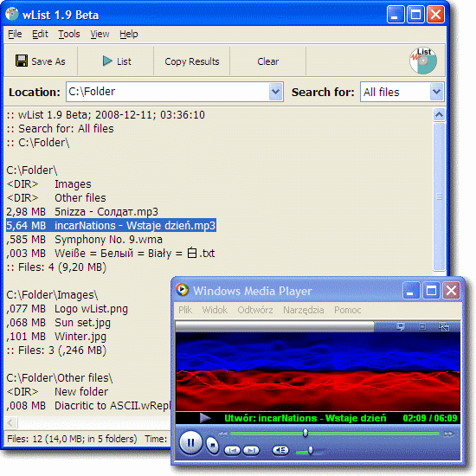Image resolution: width=476 pixels, height=476 pixels.
Task: Click Copy Results in the toolbar
Action: (x=192, y=61)
